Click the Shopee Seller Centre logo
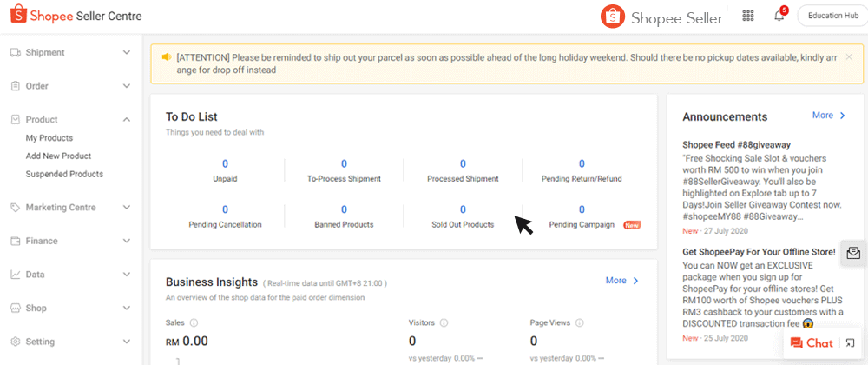 pyautogui.click(x=76, y=15)
